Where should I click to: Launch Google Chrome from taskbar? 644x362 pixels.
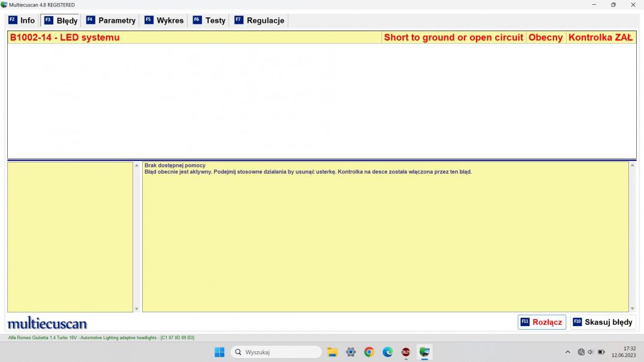click(x=369, y=352)
